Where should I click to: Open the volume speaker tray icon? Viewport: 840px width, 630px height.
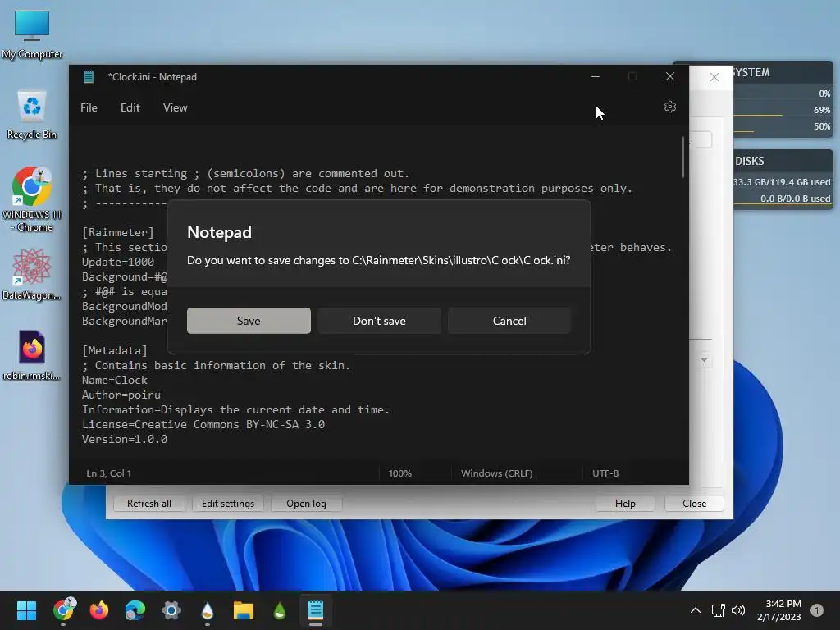pyautogui.click(x=738, y=610)
